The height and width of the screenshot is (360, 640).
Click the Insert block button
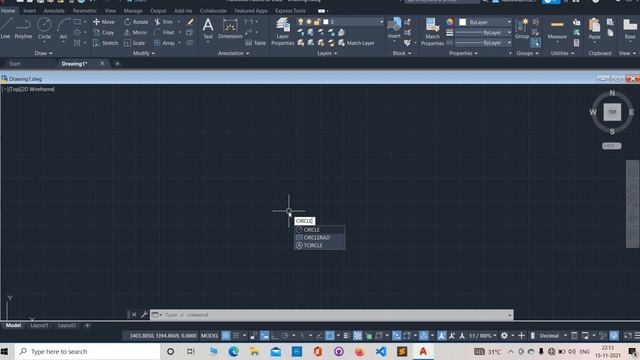point(394,29)
